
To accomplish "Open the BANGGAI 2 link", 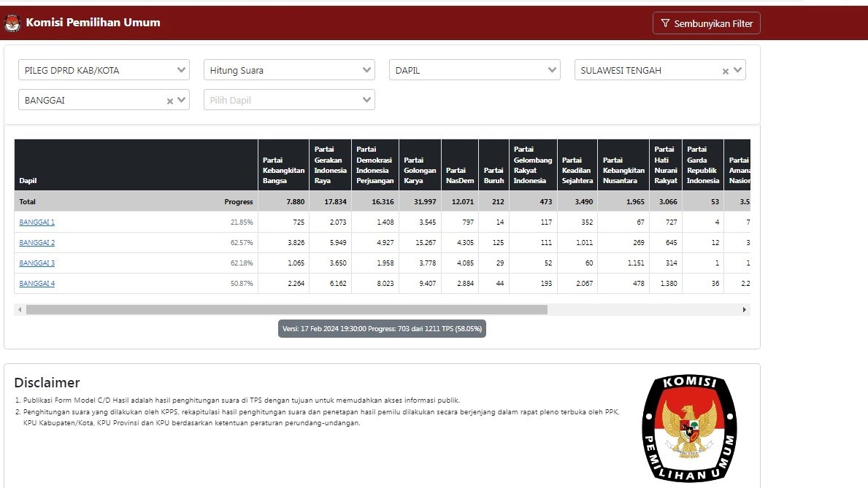I will [37, 243].
